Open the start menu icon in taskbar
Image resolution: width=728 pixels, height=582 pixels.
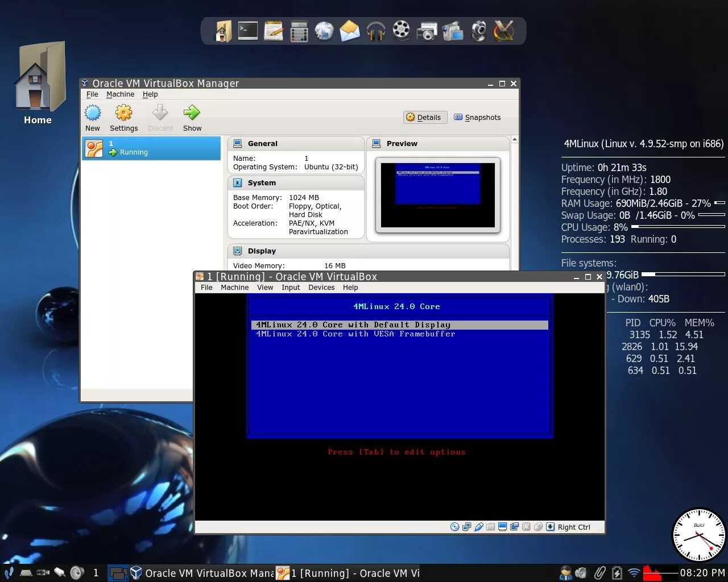[x=9, y=573]
